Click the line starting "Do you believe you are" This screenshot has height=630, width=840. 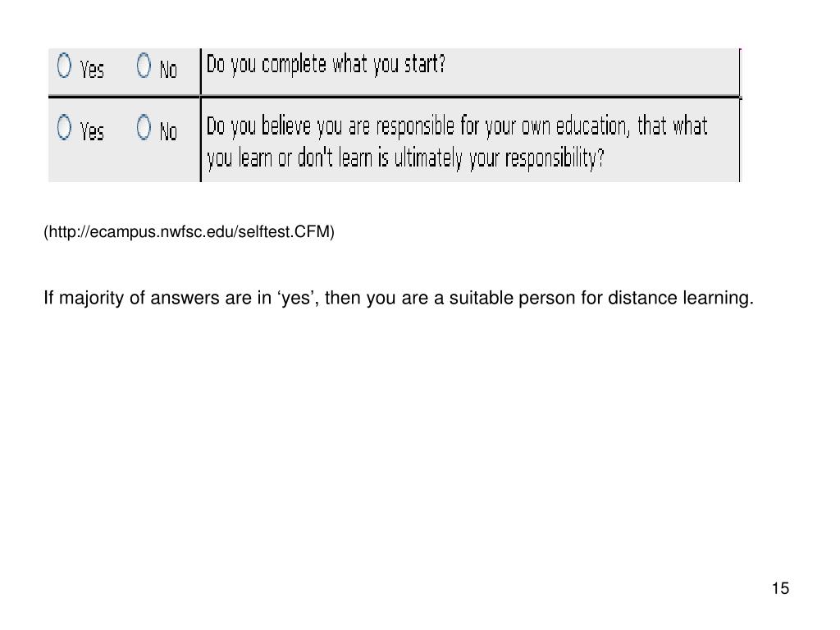[456, 126]
